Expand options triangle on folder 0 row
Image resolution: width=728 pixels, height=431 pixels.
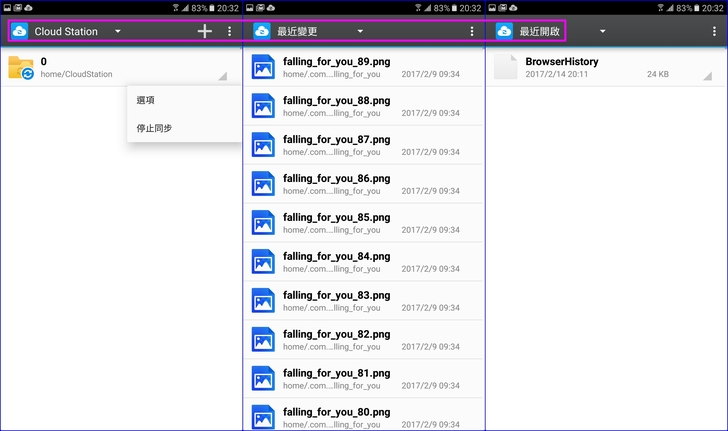[223, 76]
